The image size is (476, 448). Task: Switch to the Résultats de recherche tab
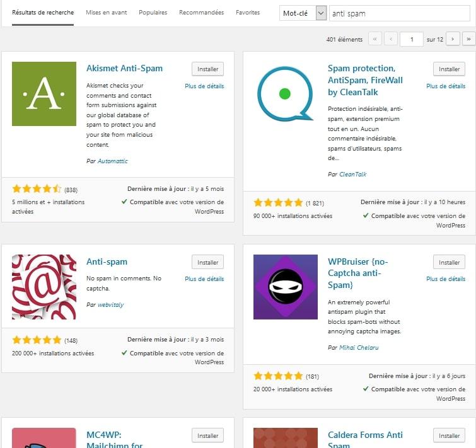[43, 13]
